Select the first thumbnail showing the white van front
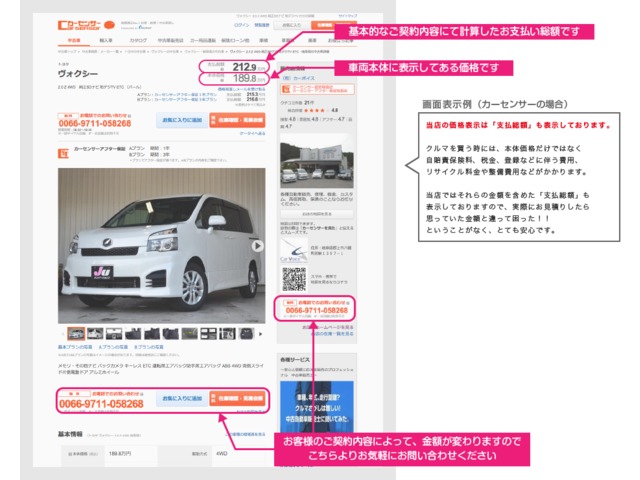 click(x=76, y=334)
